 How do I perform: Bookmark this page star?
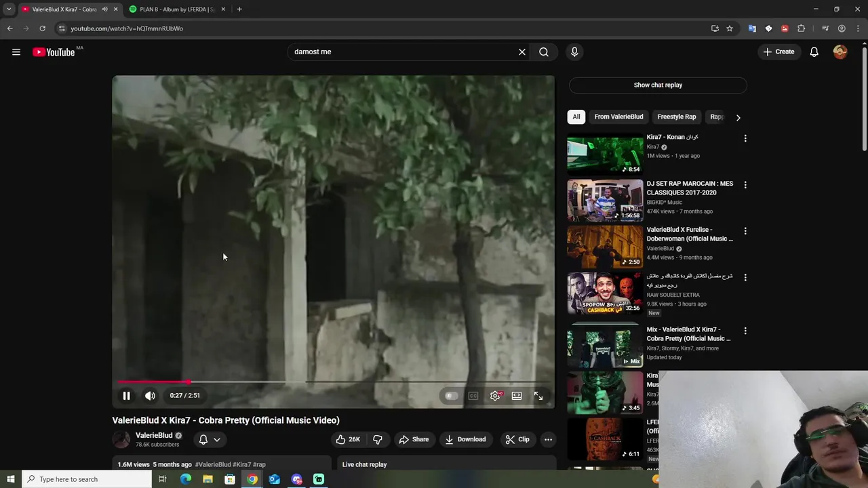[730, 28]
